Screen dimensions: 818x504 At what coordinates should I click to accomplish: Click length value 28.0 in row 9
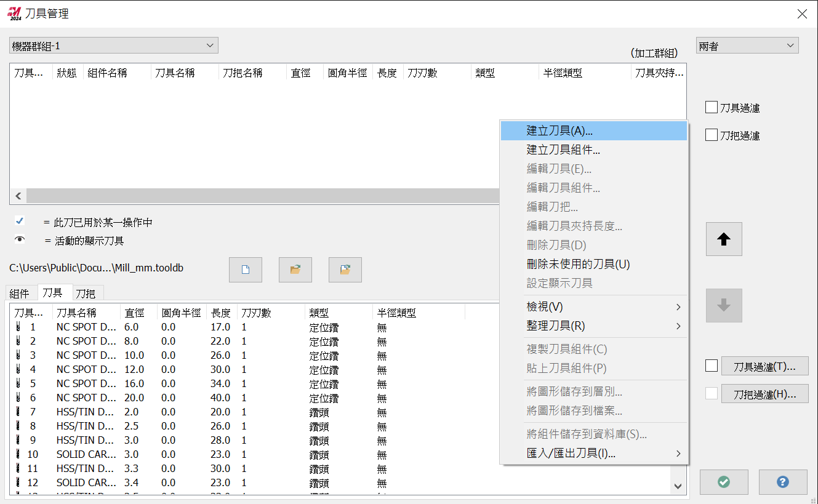point(220,441)
